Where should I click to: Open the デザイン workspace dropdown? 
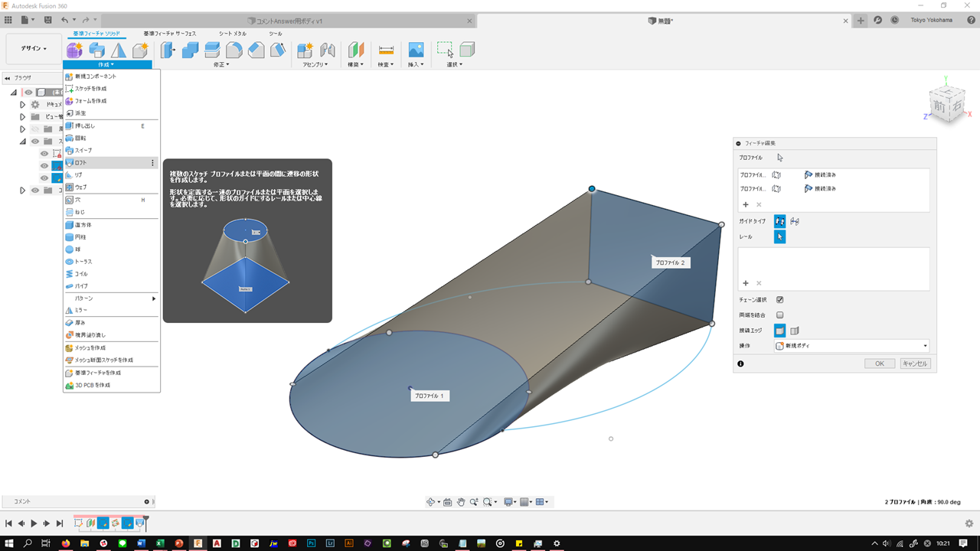tap(34, 48)
